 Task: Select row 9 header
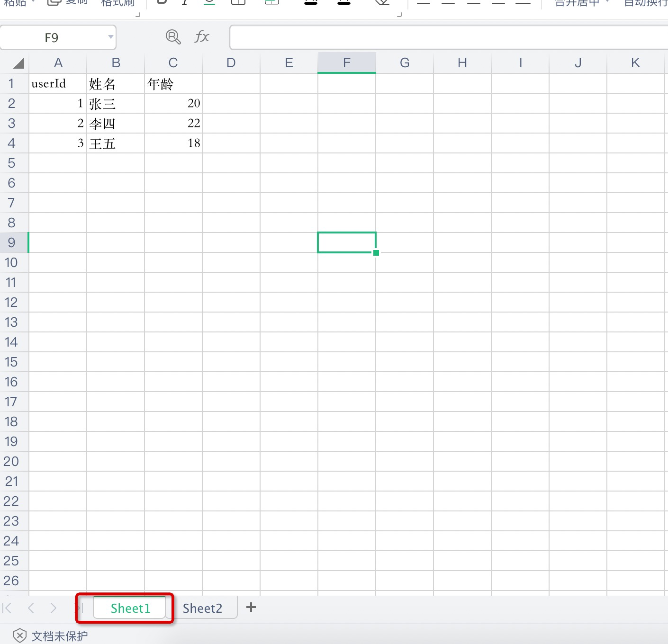14,243
